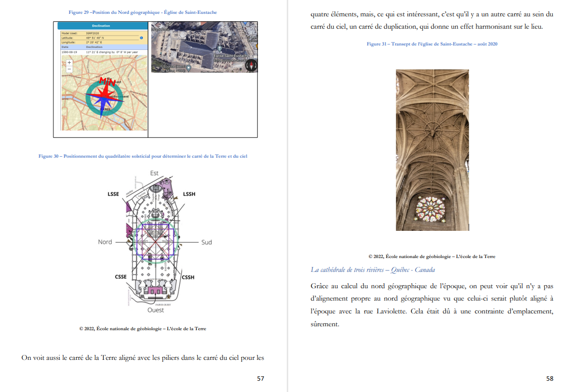Screen dimensions: 573x392
Task: Click page number 58
Action: point(550,379)
